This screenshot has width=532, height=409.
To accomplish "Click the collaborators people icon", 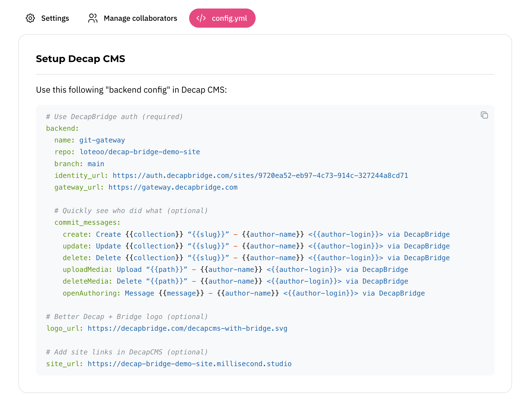I will 93,18.
